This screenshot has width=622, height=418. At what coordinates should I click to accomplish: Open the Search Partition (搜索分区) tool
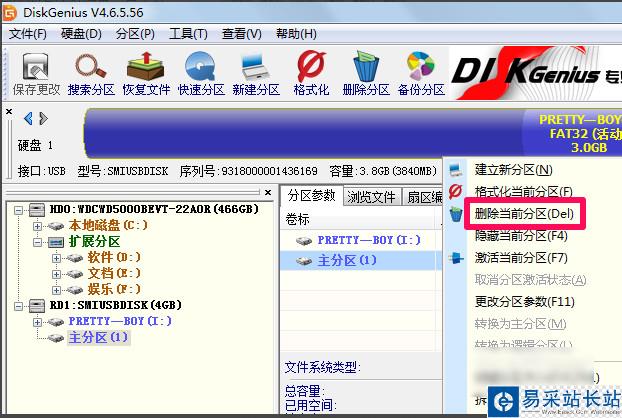[91, 74]
